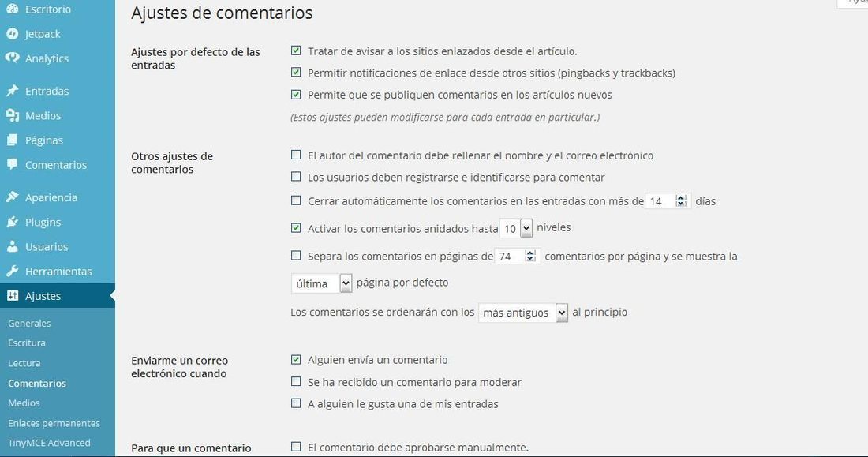The image size is (868, 457).
Task: Expand the 'última' page default dropdown
Action: 322,283
